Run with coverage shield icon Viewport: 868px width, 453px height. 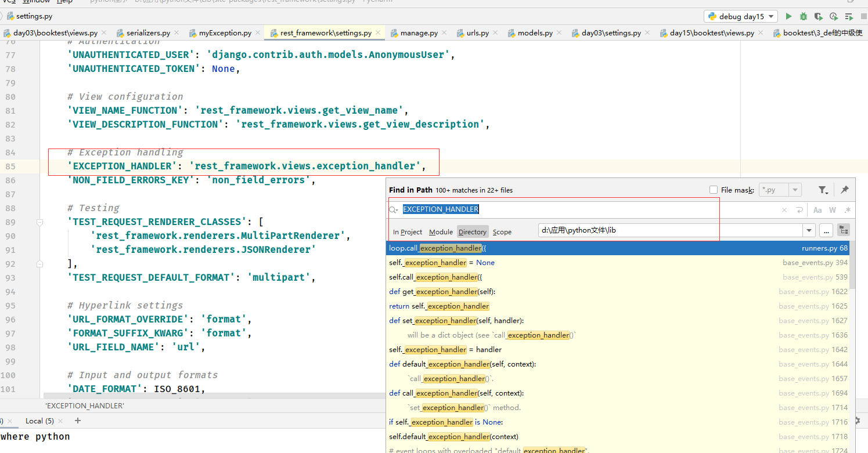pos(819,16)
